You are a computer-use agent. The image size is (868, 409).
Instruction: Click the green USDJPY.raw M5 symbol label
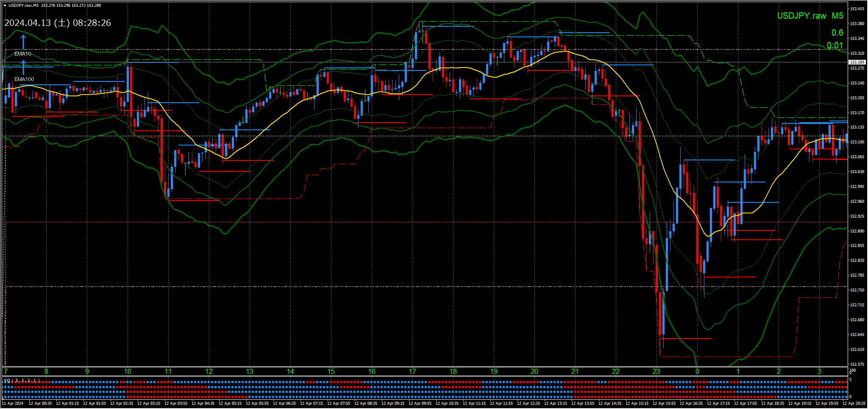tap(810, 16)
